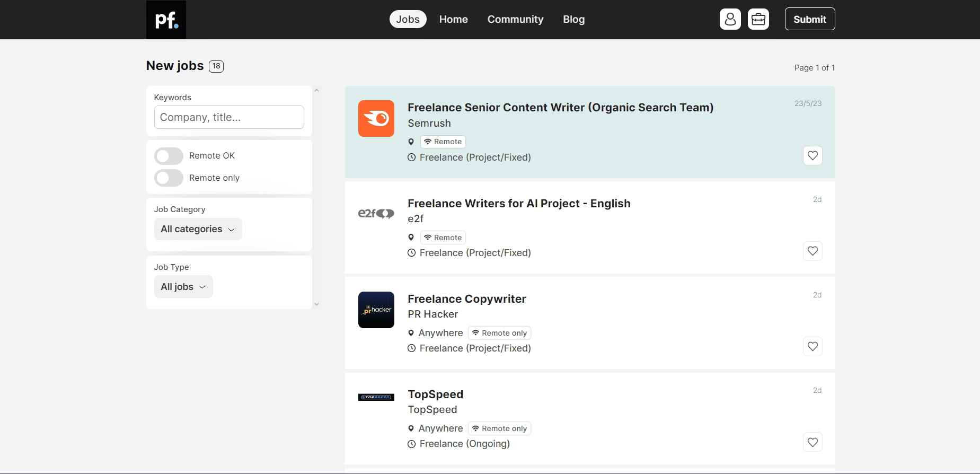Heart the PR Hacker Freelance Copywriter job
The image size is (980, 474).
point(812,346)
